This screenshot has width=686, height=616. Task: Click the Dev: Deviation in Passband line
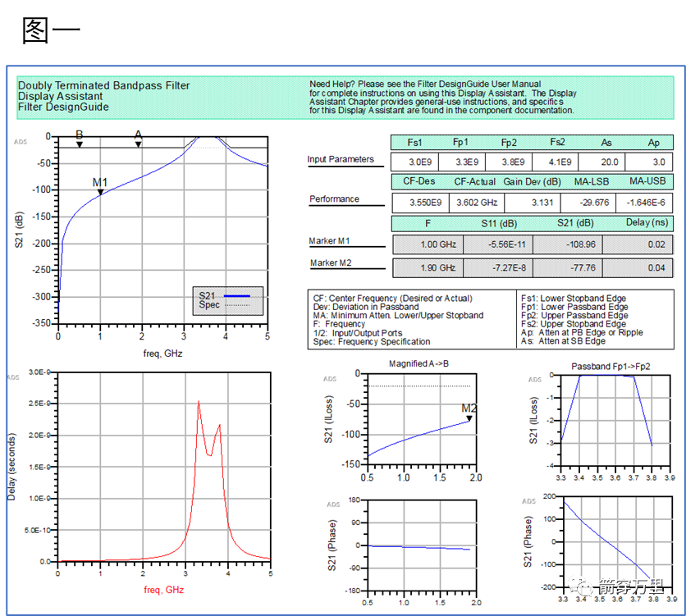pyautogui.click(x=366, y=307)
